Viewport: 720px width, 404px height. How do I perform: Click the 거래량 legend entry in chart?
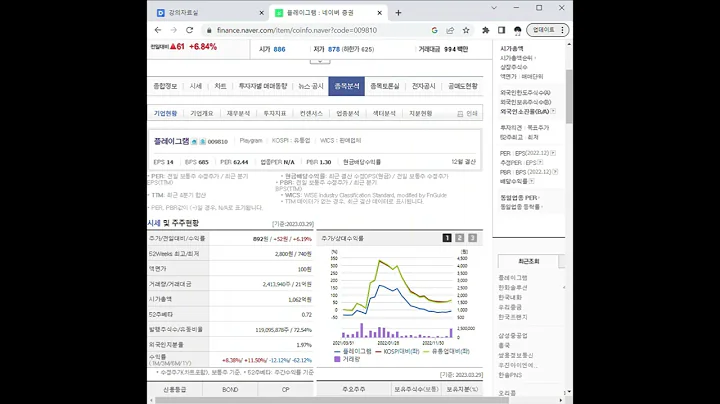coord(348,359)
